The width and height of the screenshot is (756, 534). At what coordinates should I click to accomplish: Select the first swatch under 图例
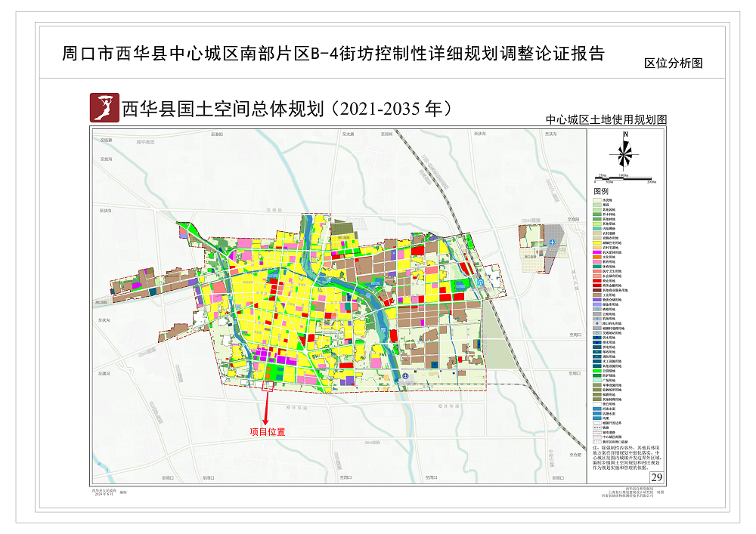(596, 200)
